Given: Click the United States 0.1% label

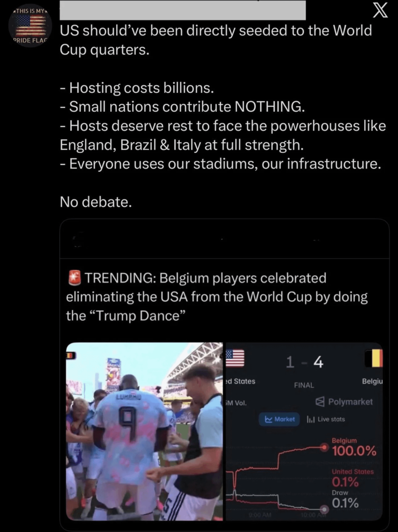Looking at the screenshot, I should [352, 478].
